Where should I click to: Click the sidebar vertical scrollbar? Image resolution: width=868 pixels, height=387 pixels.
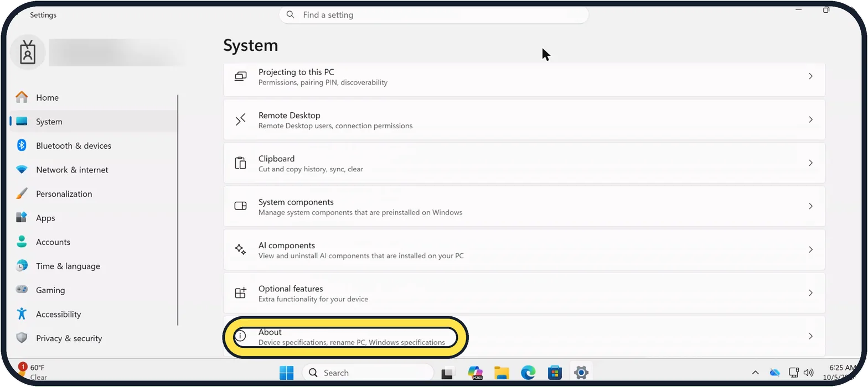[x=178, y=210]
